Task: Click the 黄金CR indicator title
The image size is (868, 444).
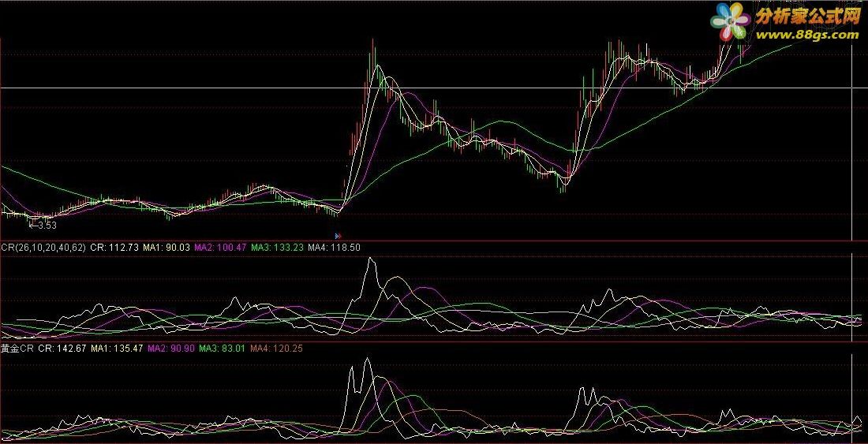Action: 17,349
